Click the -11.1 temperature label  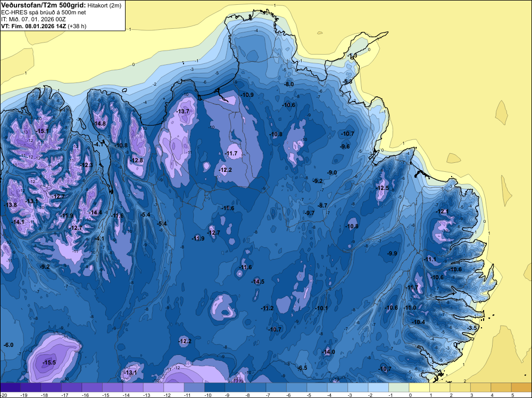pyautogui.click(x=430, y=259)
